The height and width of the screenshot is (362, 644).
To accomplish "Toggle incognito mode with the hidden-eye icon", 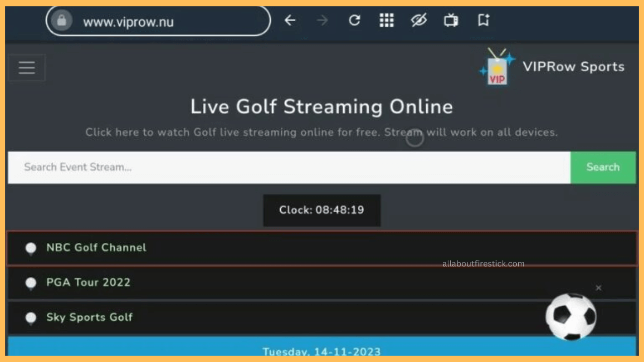I will click(x=419, y=20).
